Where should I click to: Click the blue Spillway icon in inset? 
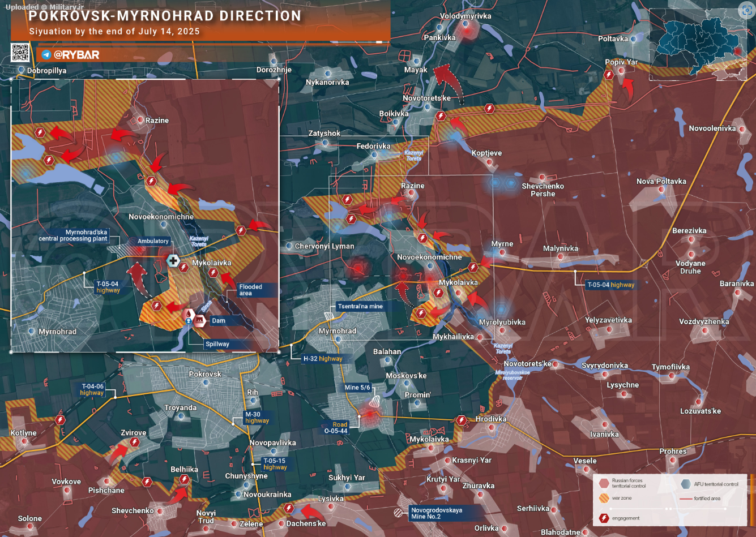click(187, 321)
